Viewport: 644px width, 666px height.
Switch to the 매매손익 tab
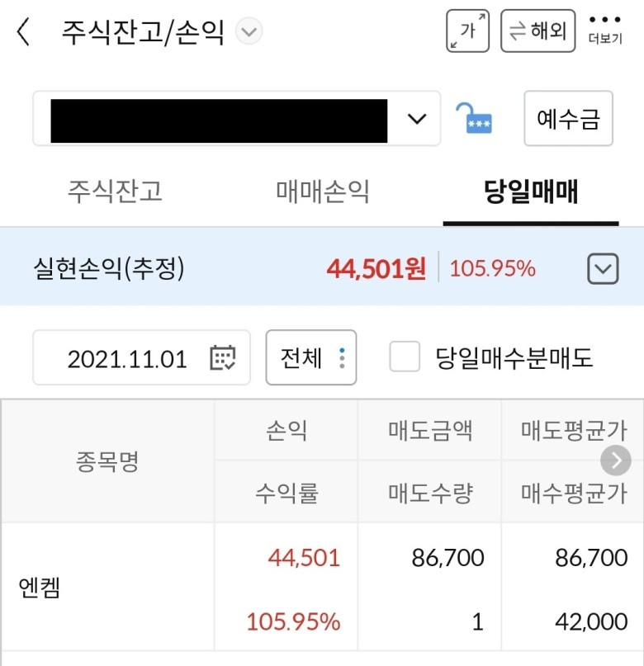click(323, 191)
